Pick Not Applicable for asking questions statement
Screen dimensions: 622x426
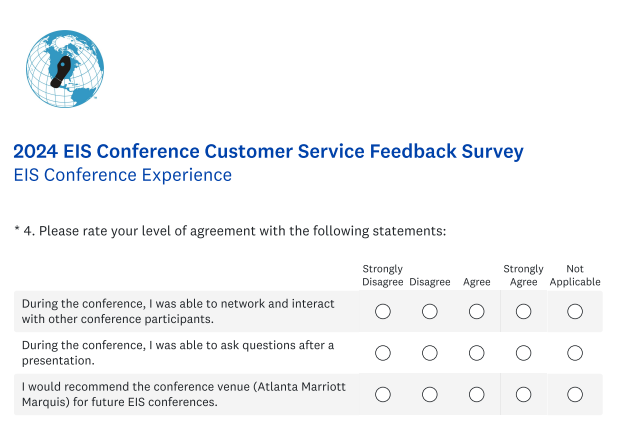[575, 353]
